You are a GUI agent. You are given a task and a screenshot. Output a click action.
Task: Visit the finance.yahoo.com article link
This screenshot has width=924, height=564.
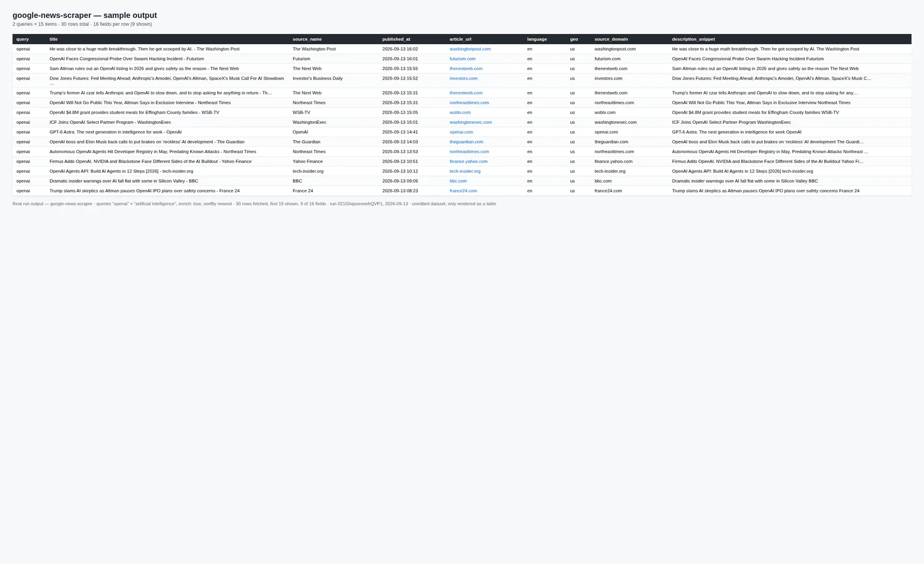[469, 161]
